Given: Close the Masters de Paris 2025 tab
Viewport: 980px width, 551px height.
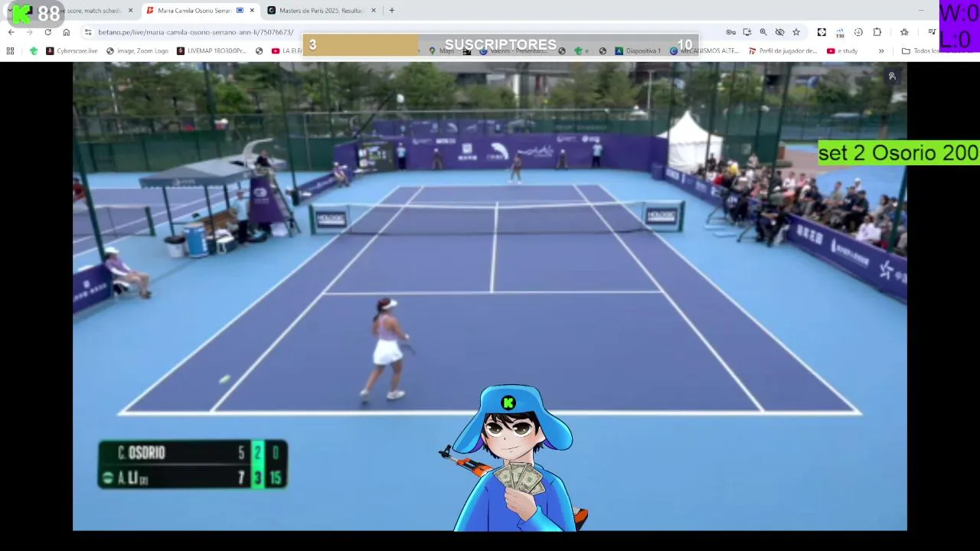Looking at the screenshot, I should (x=374, y=11).
